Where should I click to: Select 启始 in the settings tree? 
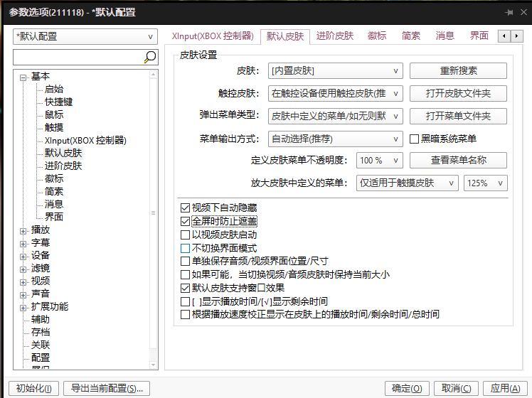(54, 89)
